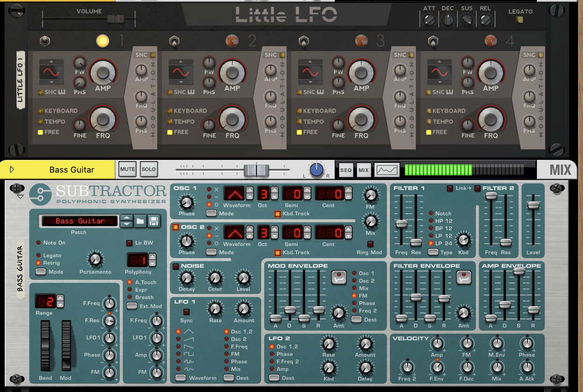This screenshot has height=392, width=583.
Task: Click the Noise Decay knob
Action: [x=186, y=278]
